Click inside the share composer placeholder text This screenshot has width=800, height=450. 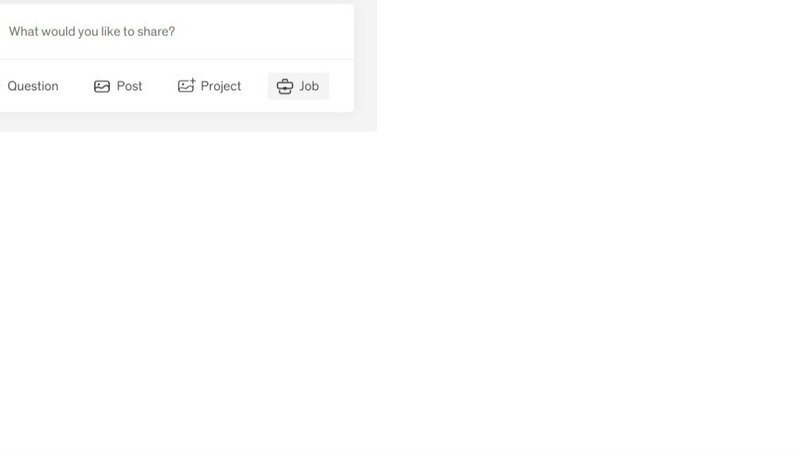92,32
